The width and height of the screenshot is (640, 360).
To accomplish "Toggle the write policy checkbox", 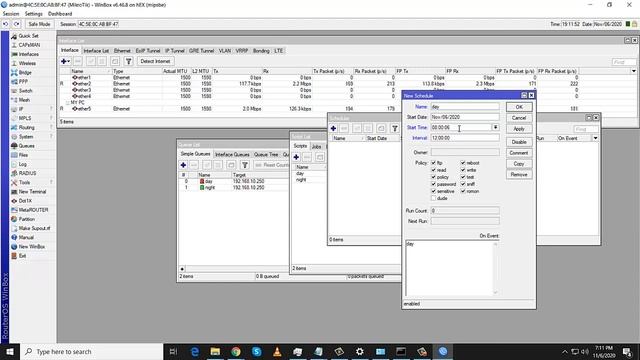I will point(463,170).
